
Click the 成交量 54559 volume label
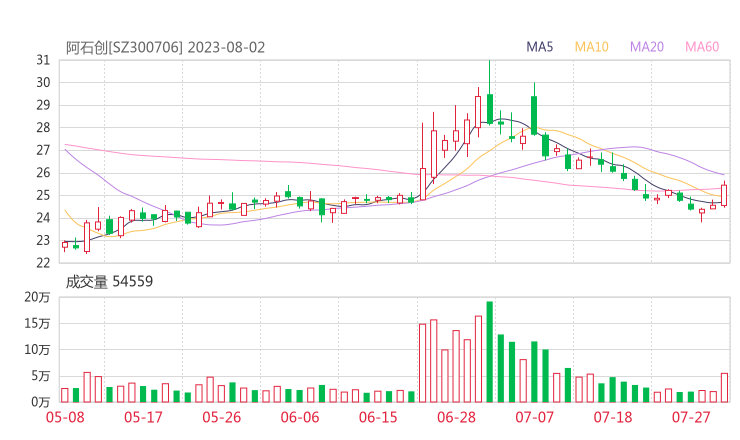coord(109,282)
